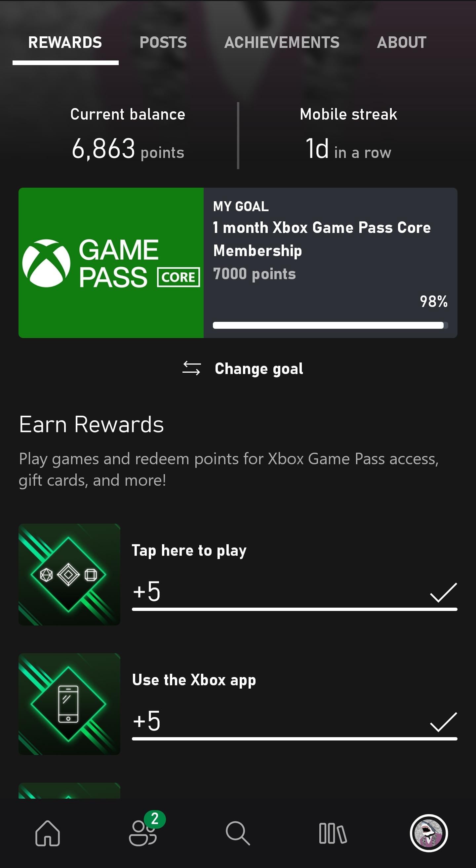Tap the checkmark for Use the Xbox app
Image resolution: width=476 pixels, height=868 pixels.
[443, 722]
